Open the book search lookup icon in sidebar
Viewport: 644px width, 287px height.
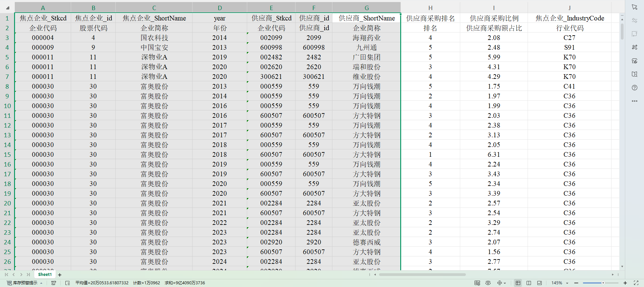[634, 74]
